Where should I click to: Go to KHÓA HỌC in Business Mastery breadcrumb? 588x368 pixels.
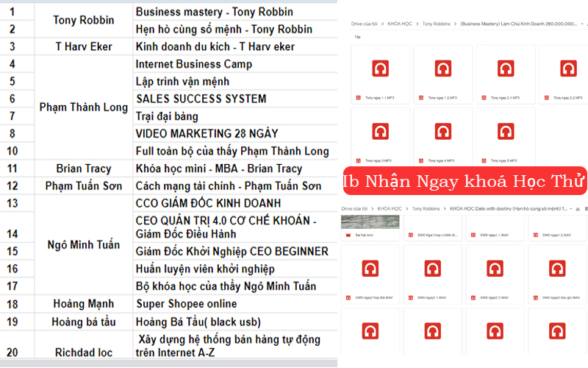point(400,24)
